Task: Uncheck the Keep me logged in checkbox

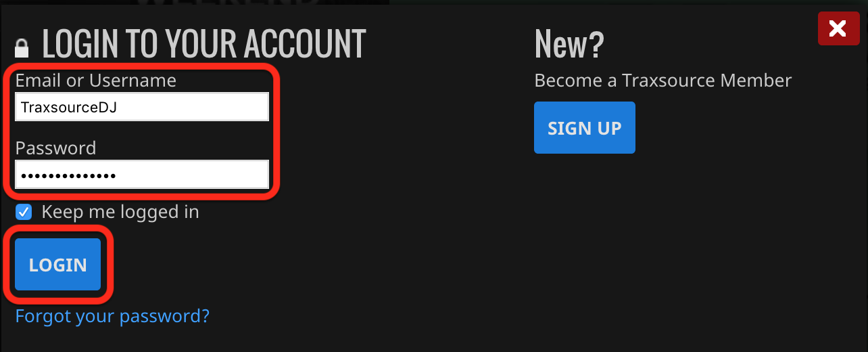Action: (x=24, y=212)
